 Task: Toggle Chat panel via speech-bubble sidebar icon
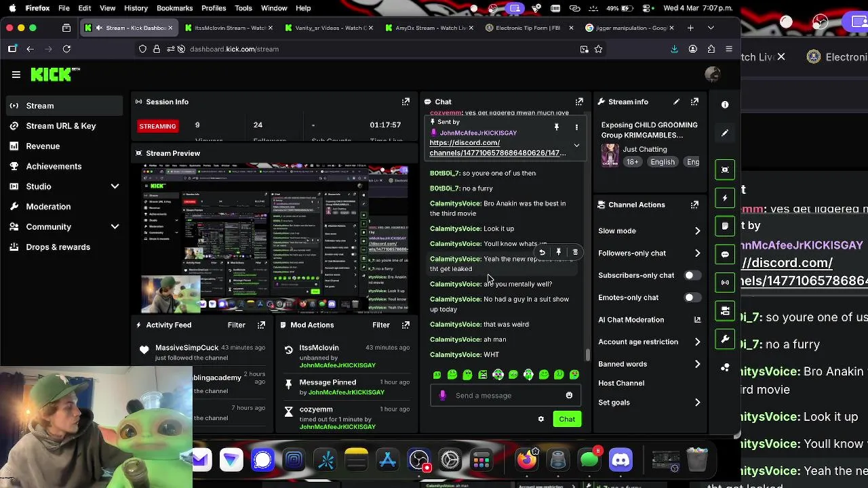coord(725,254)
